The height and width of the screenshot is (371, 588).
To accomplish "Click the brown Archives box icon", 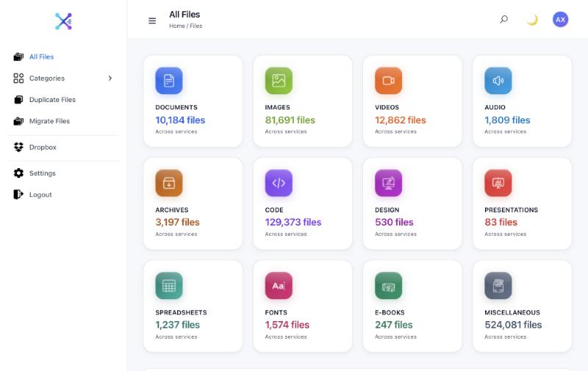I will point(169,183).
